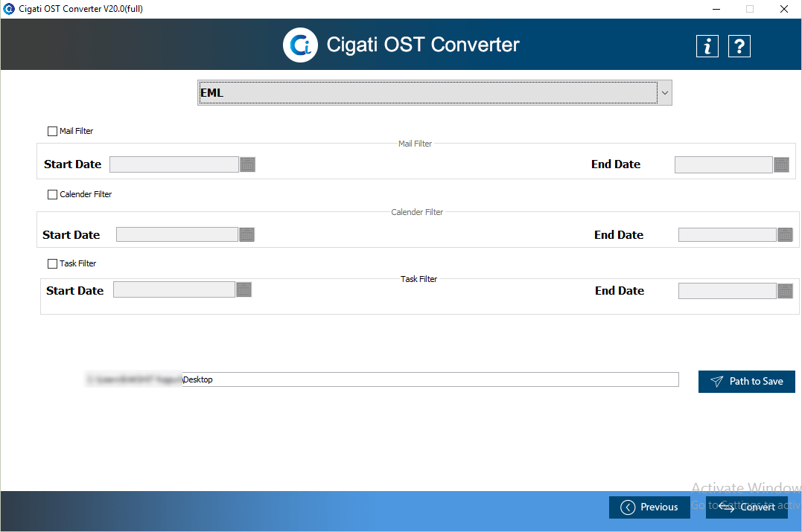Click the Calender Filter Start Date field

[x=177, y=234]
